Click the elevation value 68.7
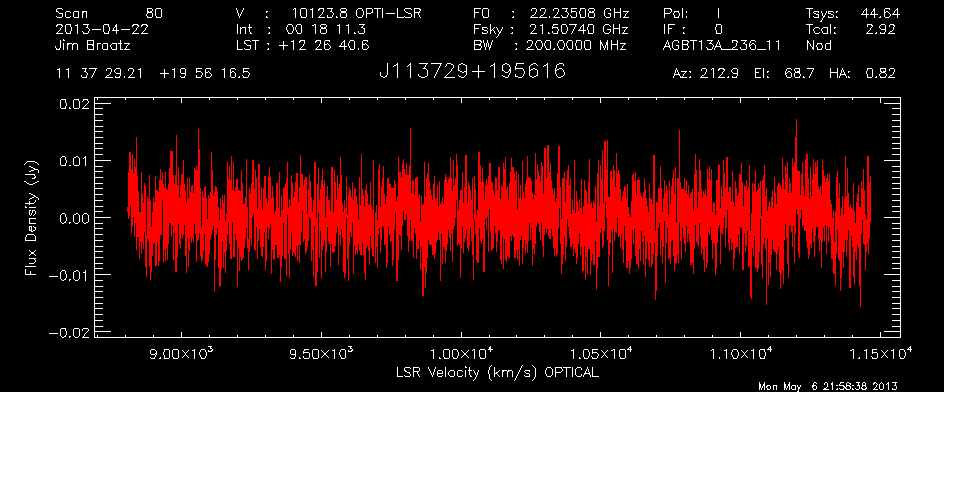The image size is (962, 490). coord(799,74)
